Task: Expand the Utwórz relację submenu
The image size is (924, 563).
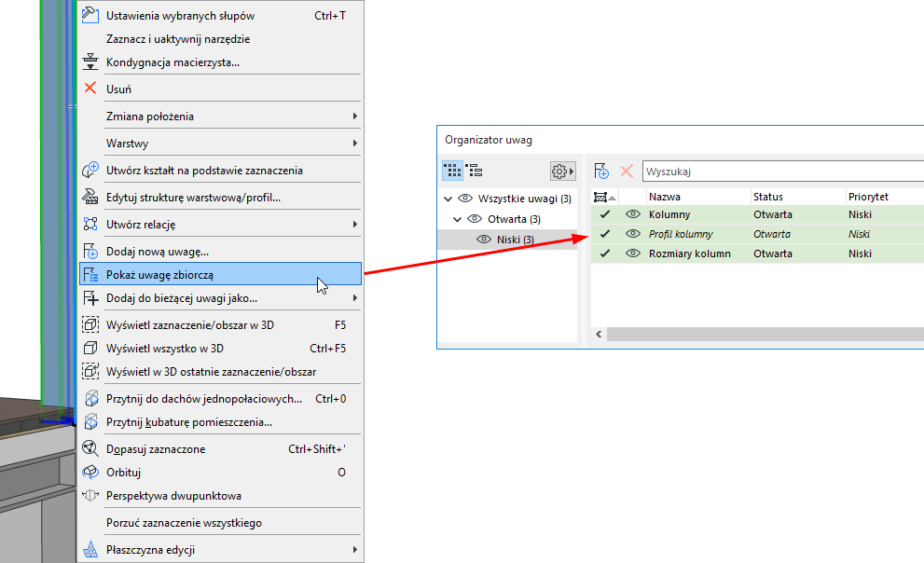Action: coord(354,224)
